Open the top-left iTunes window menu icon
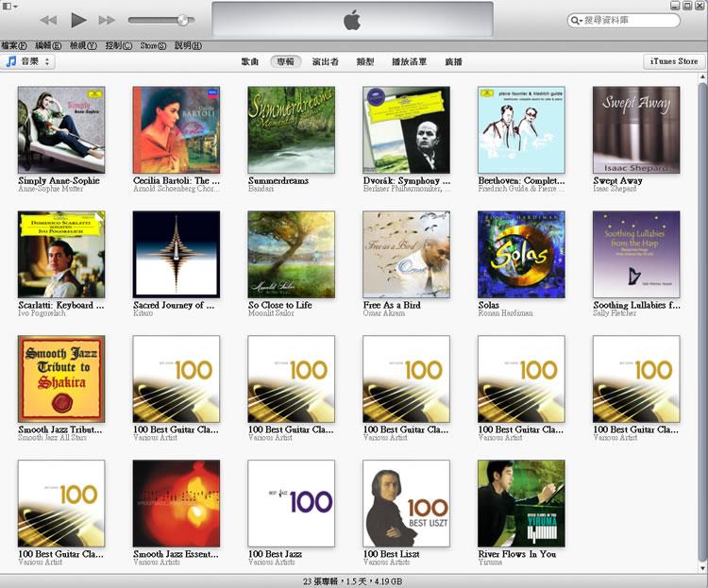Screen dimensions: 708x588 (x=9, y=6)
